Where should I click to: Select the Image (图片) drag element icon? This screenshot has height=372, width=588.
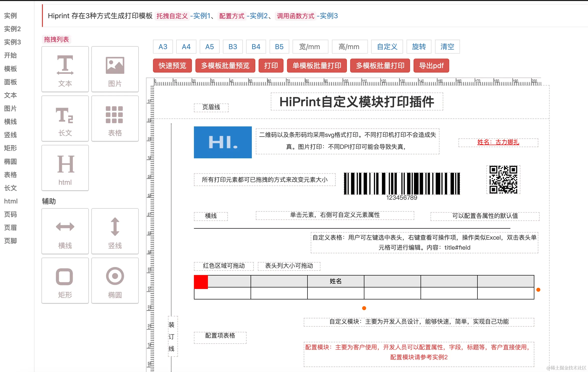pos(115,65)
